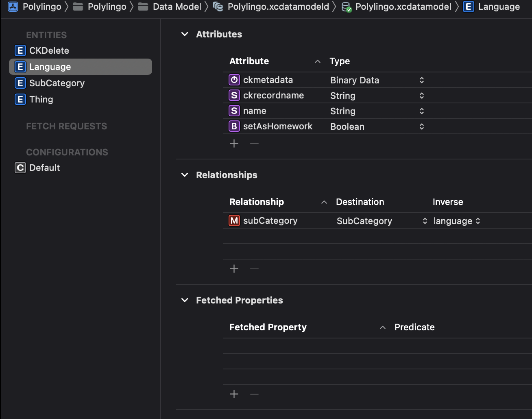Click the string S icon beside name
Screen dimensions: 532x419
pos(234,111)
